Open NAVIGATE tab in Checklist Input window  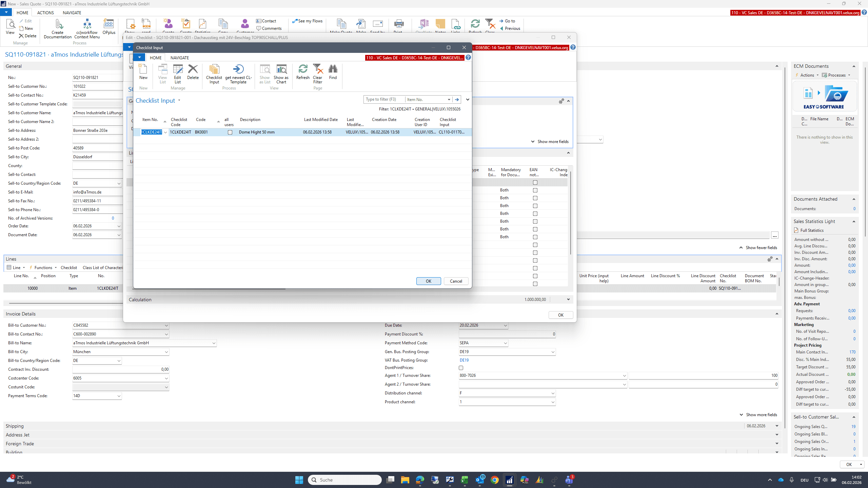tap(180, 58)
